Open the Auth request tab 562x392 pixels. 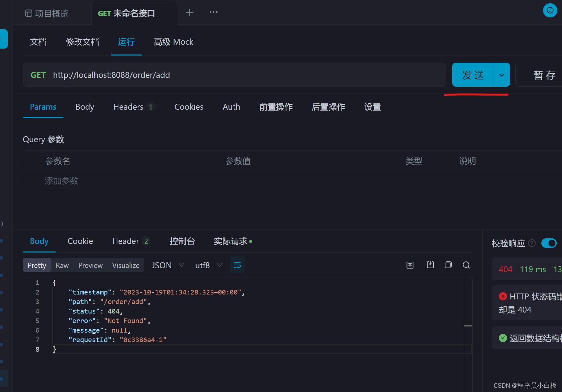pyautogui.click(x=231, y=107)
